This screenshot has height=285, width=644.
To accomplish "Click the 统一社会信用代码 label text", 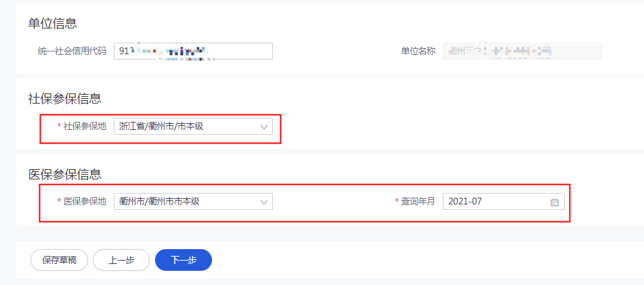I will click(x=72, y=51).
